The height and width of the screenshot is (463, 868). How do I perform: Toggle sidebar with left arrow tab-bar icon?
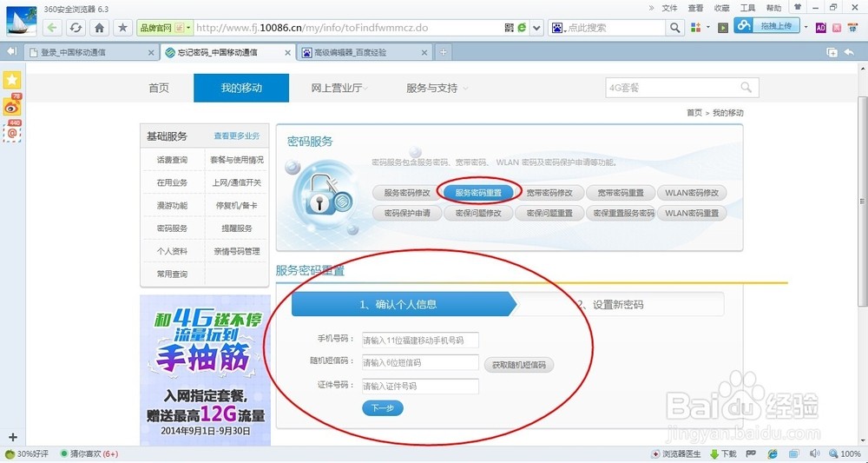[11, 51]
